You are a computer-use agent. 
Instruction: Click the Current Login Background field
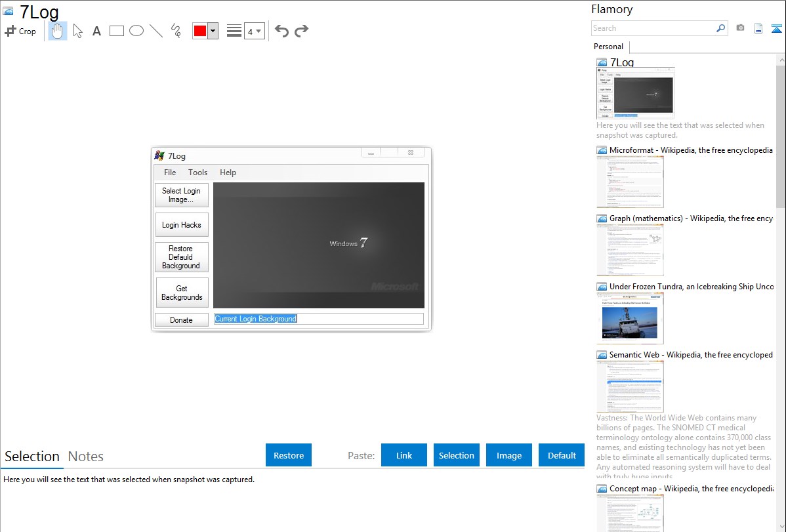(319, 319)
